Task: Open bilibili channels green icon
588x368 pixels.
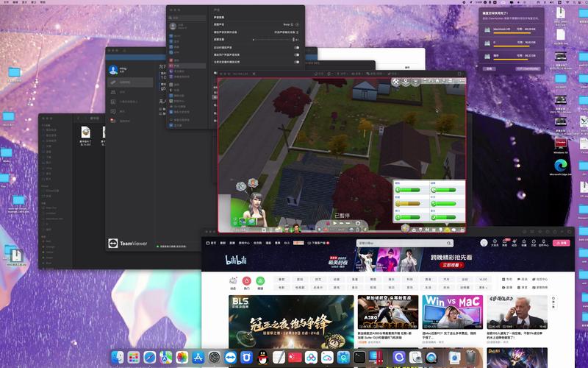Action: pos(260,281)
